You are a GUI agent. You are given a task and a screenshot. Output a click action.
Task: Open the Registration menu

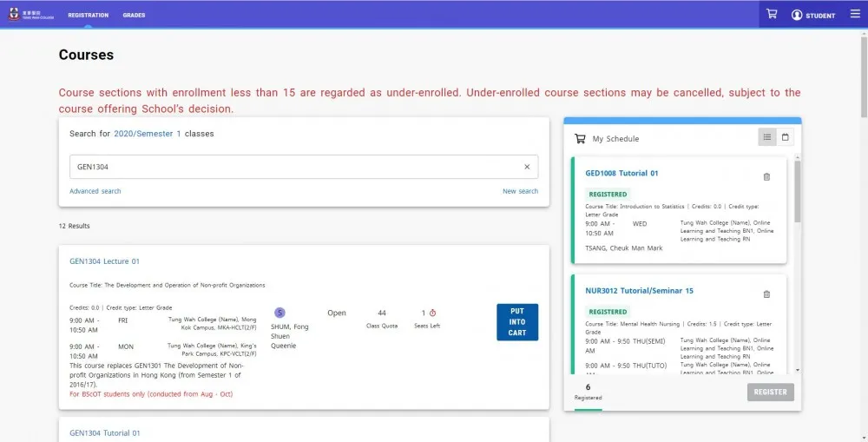tap(88, 16)
